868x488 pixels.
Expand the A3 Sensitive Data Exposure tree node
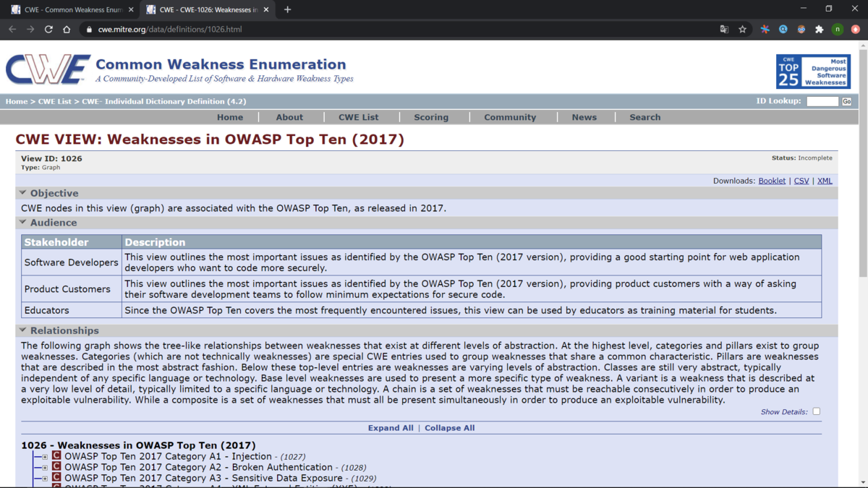[45, 479]
